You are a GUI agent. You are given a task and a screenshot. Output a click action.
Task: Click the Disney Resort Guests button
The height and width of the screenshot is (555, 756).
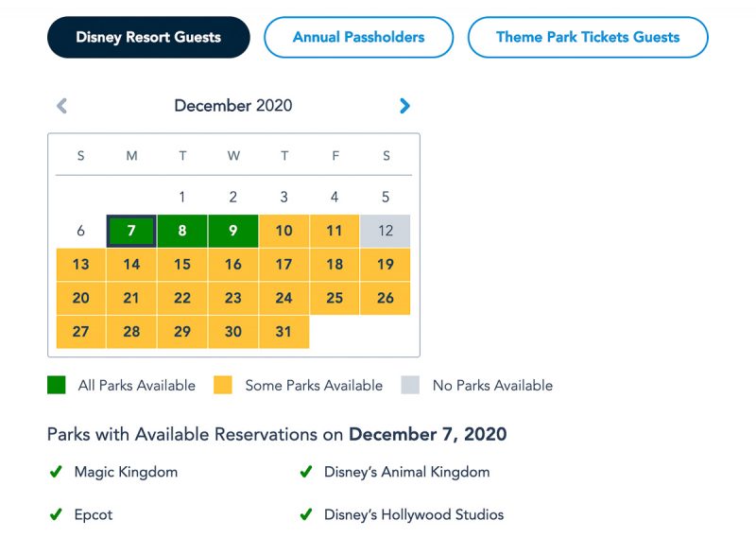[148, 37]
